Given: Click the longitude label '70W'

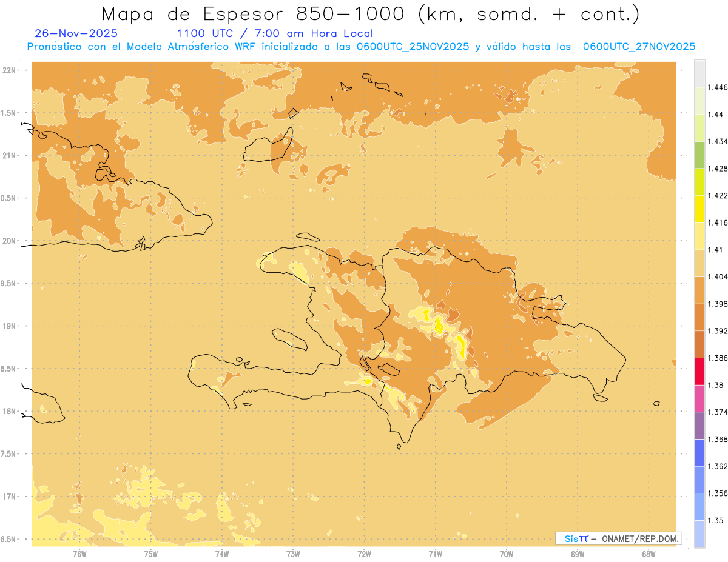Looking at the screenshot, I should click(x=507, y=554).
